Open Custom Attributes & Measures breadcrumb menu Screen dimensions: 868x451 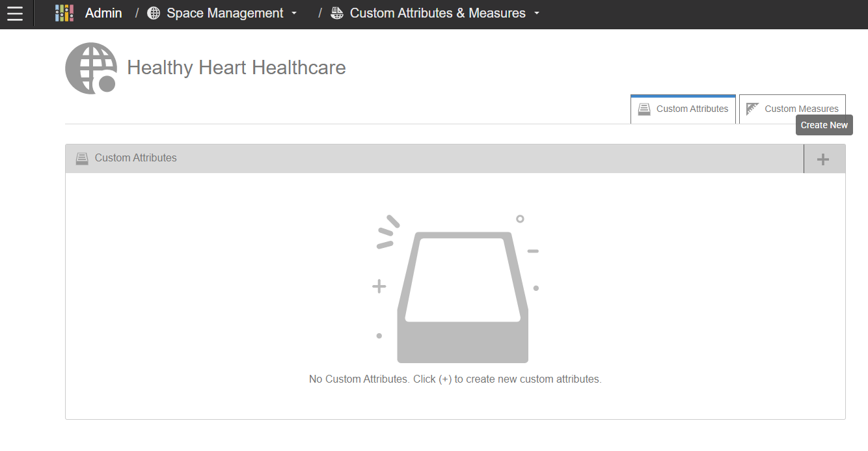coord(437,14)
